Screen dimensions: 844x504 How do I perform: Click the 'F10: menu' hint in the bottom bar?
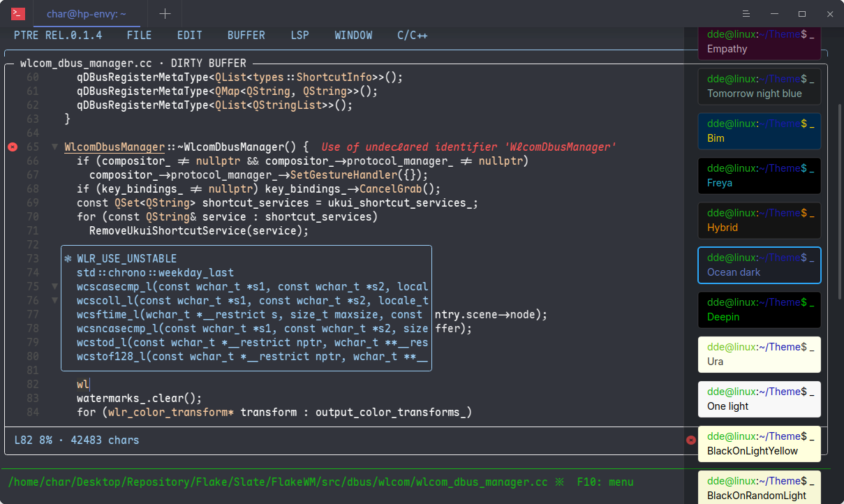605,482
